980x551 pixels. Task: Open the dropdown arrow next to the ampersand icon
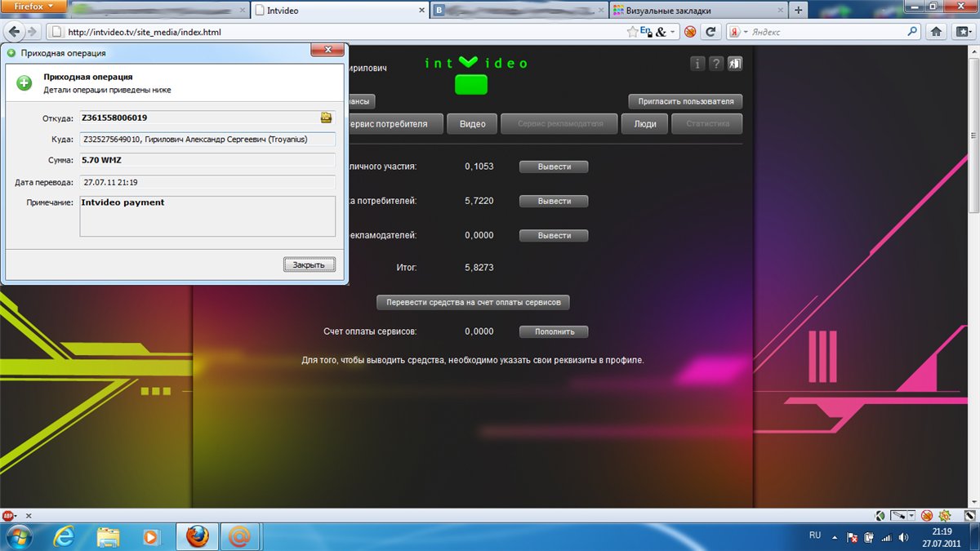[x=673, y=33]
